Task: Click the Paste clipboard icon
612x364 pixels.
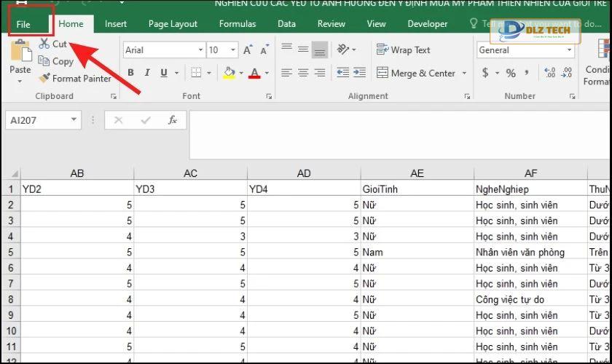Action: click(x=20, y=50)
